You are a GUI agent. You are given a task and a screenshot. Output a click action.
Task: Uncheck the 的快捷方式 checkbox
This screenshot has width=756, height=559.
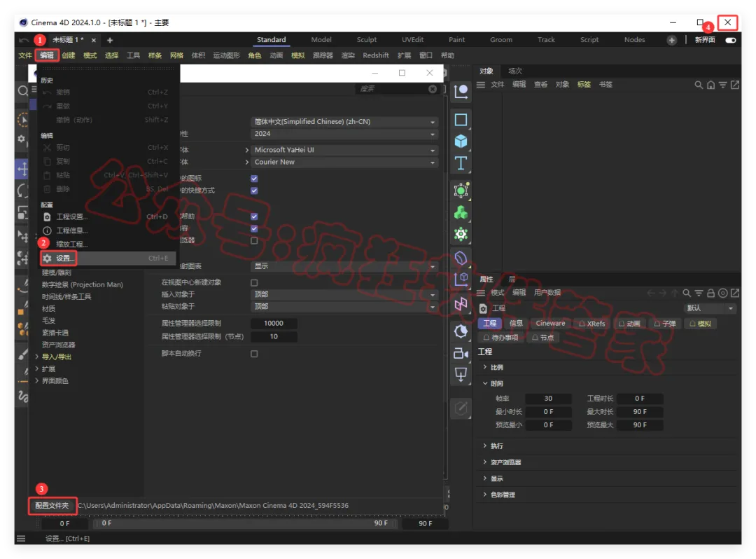click(x=254, y=191)
